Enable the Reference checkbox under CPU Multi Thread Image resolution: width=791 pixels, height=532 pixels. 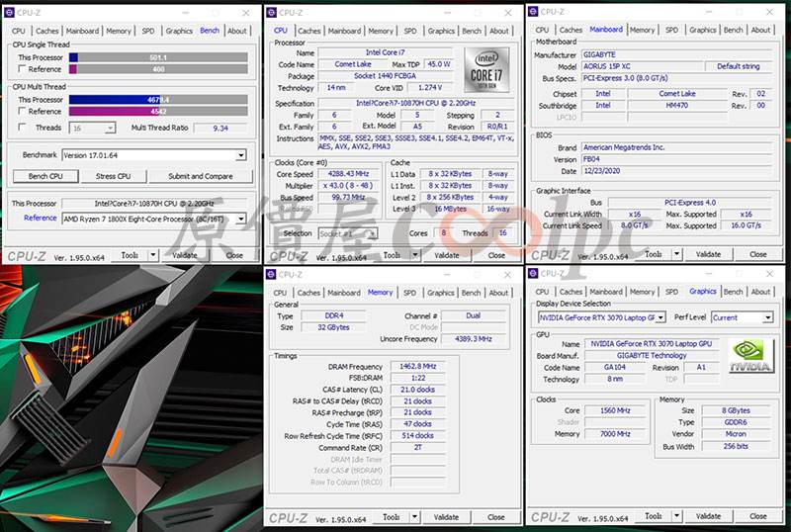click(x=22, y=112)
